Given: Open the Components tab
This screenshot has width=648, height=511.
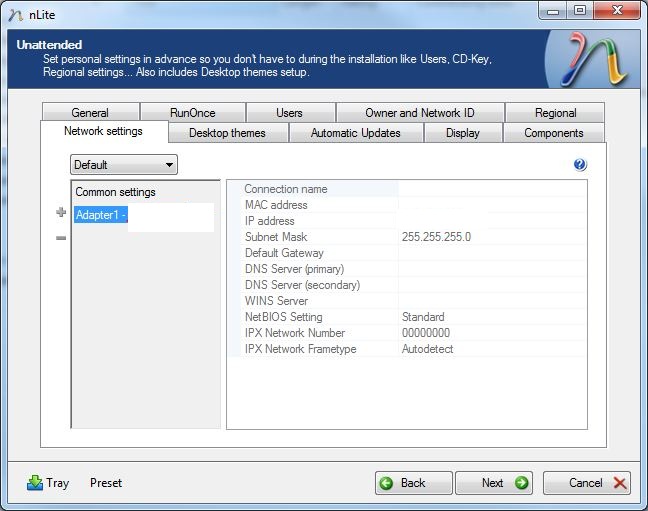Looking at the screenshot, I should tap(554, 133).
